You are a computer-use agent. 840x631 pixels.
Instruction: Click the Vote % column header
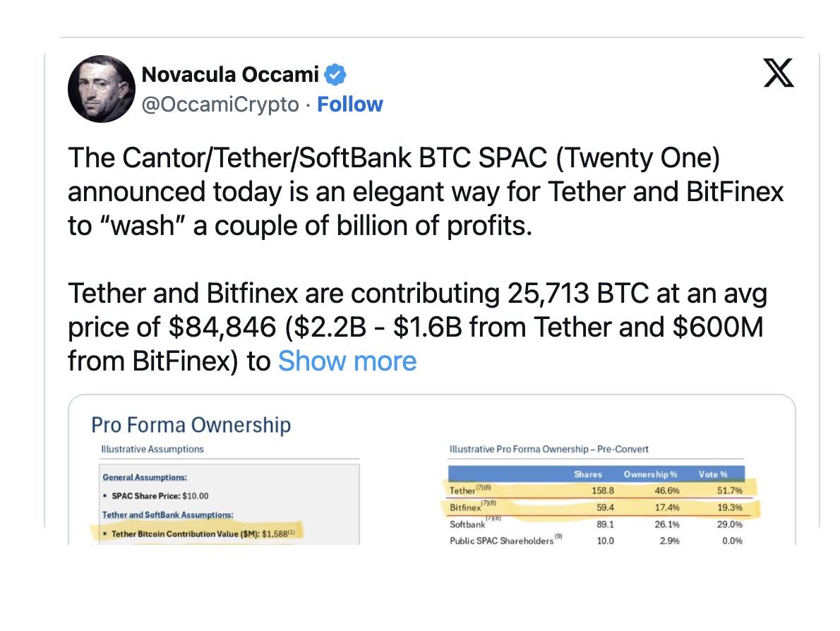(x=712, y=474)
